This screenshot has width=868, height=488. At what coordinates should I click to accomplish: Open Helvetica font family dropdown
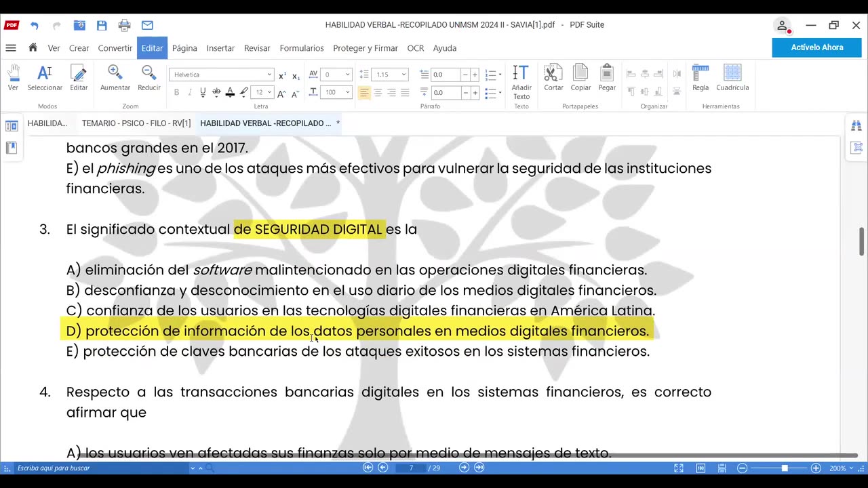(x=269, y=75)
